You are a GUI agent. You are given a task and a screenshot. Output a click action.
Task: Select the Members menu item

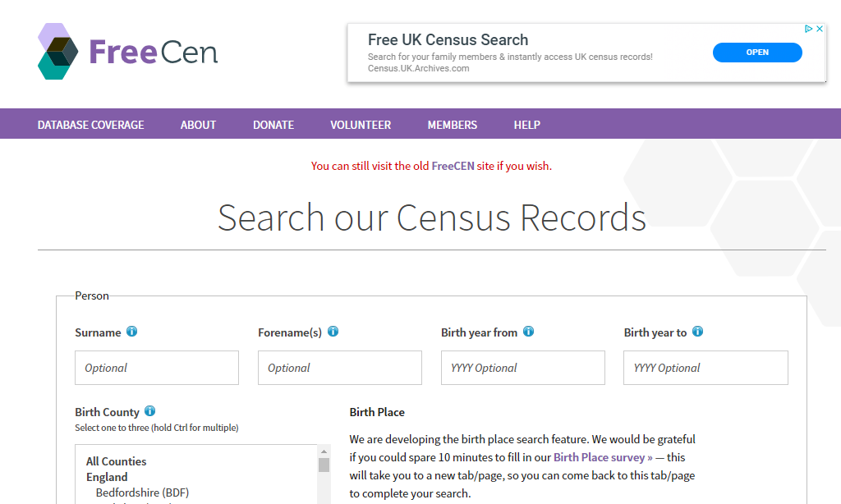pyautogui.click(x=453, y=125)
